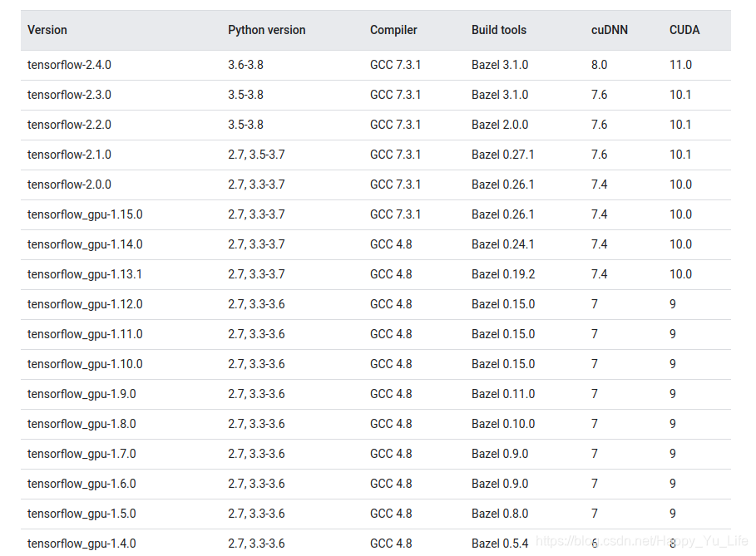Click Bazel 0.26.1 in tensorflow-2.0.0 row
Viewport: 756px width, 556px height.
tap(503, 184)
